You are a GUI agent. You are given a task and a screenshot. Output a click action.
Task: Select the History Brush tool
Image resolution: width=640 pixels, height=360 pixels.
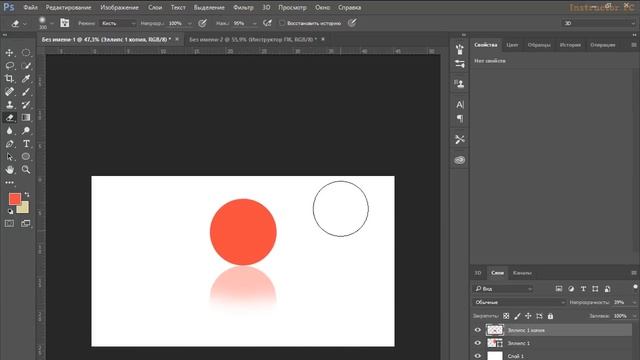[26, 105]
